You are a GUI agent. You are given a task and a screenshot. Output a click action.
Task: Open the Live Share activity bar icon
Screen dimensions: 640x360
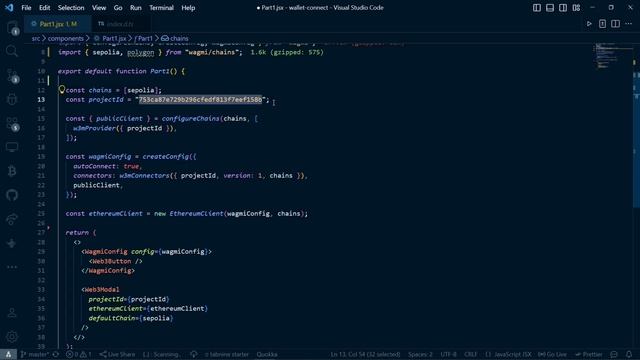click(12, 219)
